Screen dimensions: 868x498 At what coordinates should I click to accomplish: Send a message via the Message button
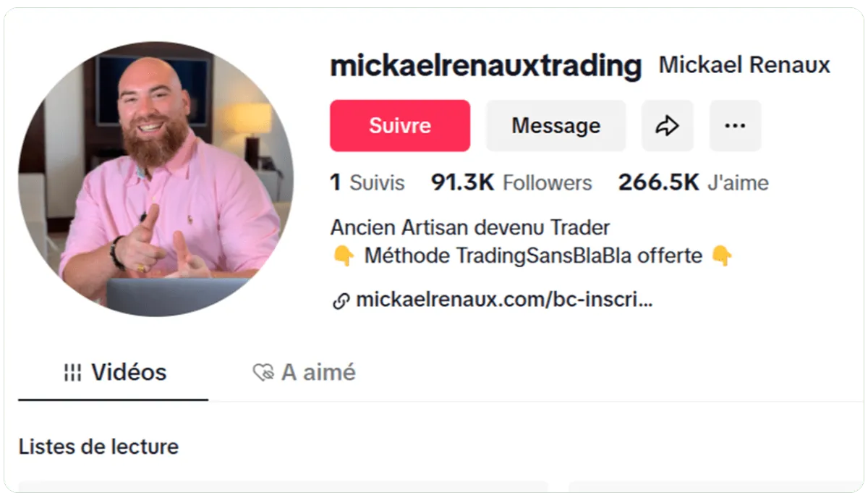pyautogui.click(x=556, y=126)
